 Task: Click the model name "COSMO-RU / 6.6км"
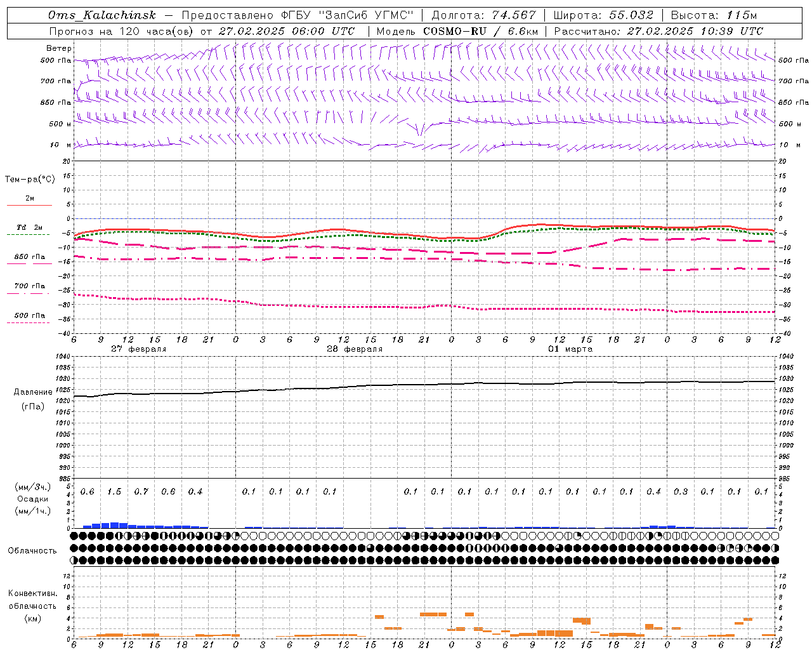pos(480,31)
